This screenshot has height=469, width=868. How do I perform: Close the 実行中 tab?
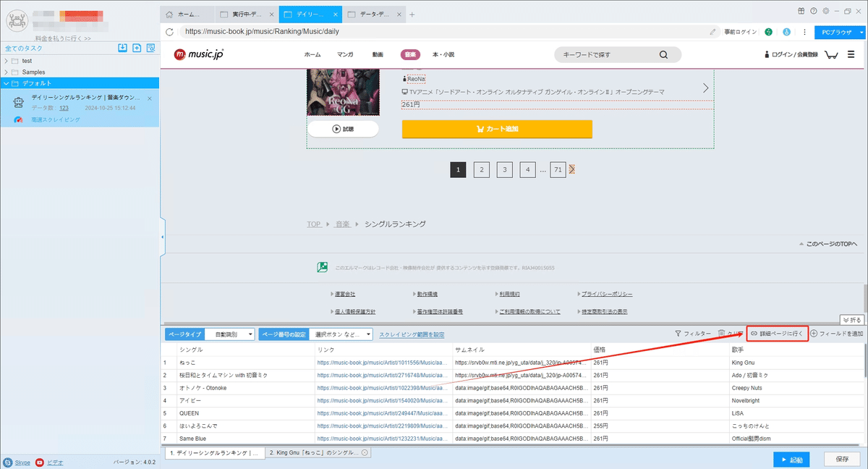point(271,14)
